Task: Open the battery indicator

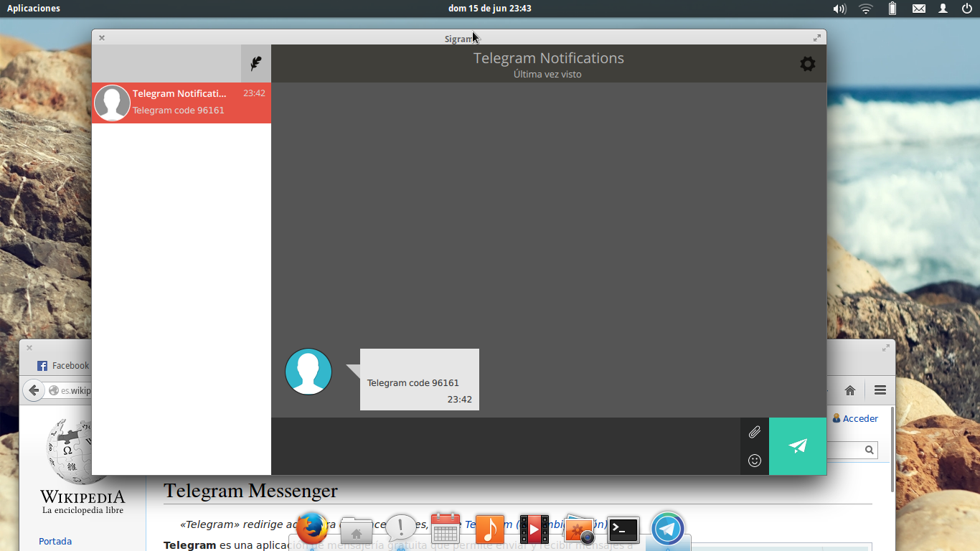Action: 892,9
